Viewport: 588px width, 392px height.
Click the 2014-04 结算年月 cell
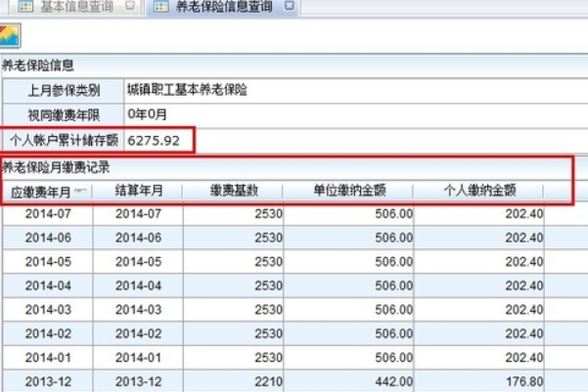pos(138,286)
